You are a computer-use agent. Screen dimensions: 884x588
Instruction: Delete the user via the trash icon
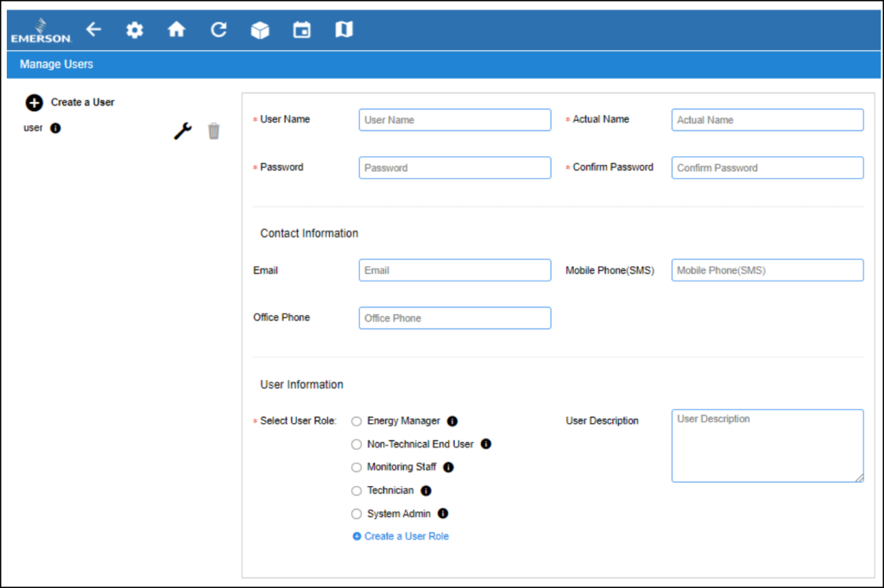tap(213, 130)
